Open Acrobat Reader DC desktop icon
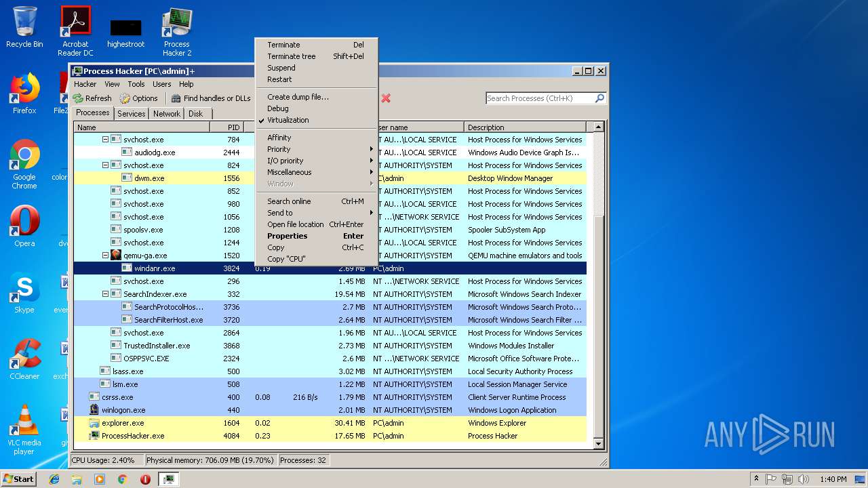Viewport: 868px width, 488px height. pyautogui.click(x=75, y=31)
